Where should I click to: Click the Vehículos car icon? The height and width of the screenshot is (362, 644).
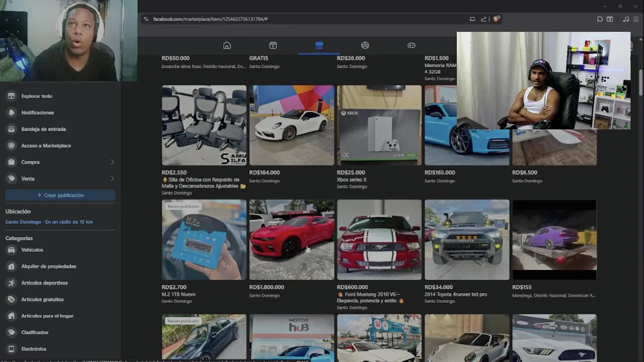tap(11, 250)
